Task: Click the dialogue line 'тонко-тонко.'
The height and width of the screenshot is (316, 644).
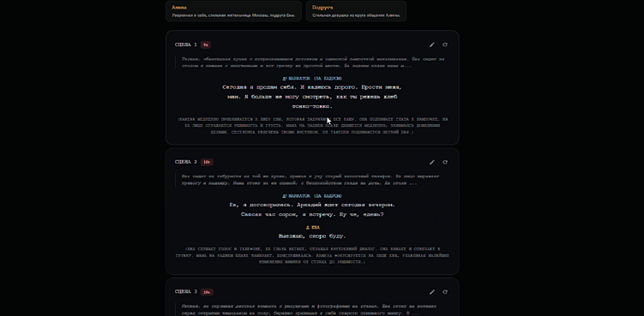Action: (x=312, y=106)
